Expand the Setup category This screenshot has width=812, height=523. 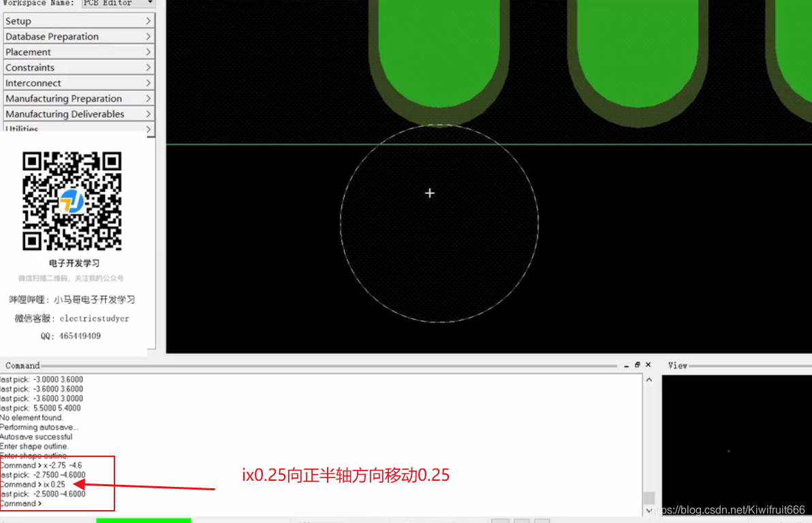point(78,20)
